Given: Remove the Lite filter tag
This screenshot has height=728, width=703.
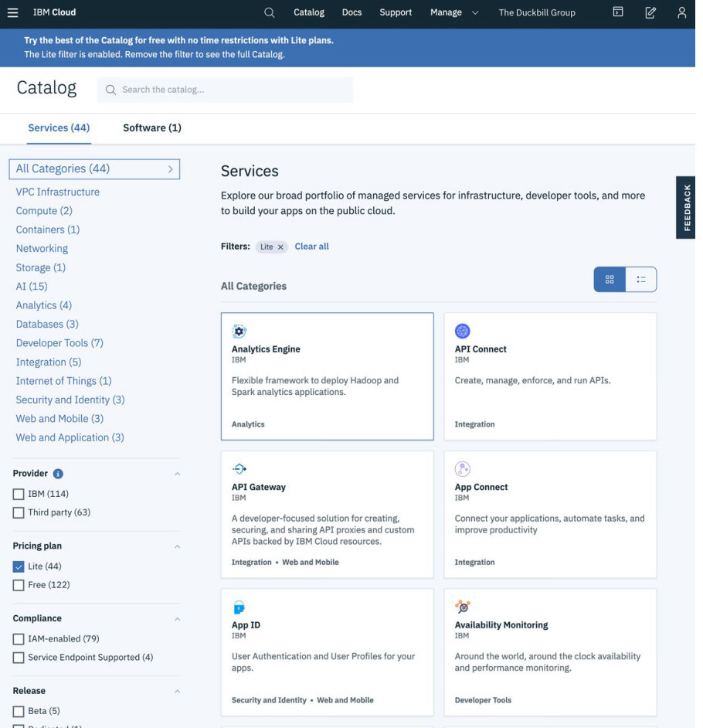Looking at the screenshot, I should (x=280, y=247).
